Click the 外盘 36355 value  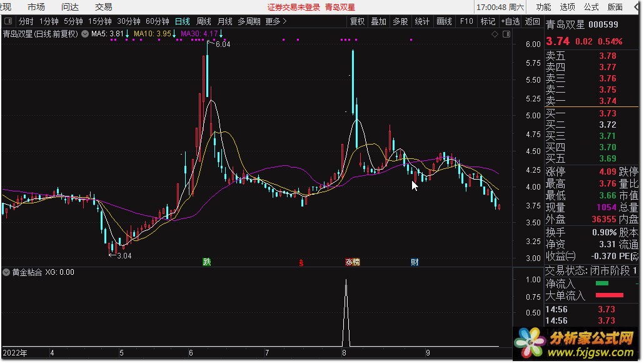coord(604,220)
